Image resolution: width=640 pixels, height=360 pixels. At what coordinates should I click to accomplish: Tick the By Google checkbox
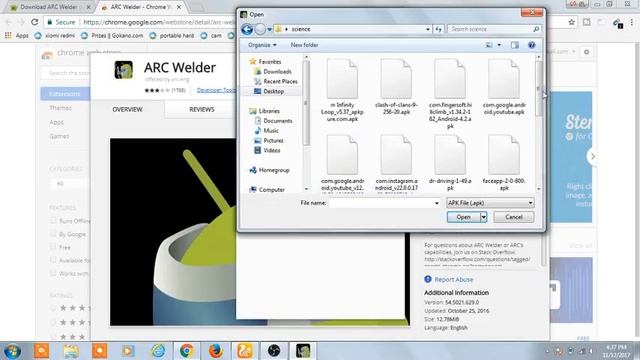[x=53, y=234]
